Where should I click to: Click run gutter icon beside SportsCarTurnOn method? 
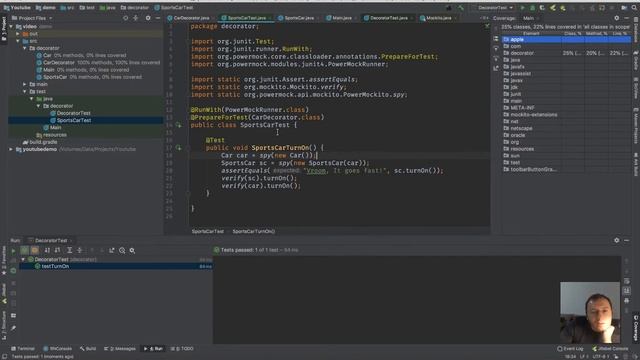[x=178, y=148]
